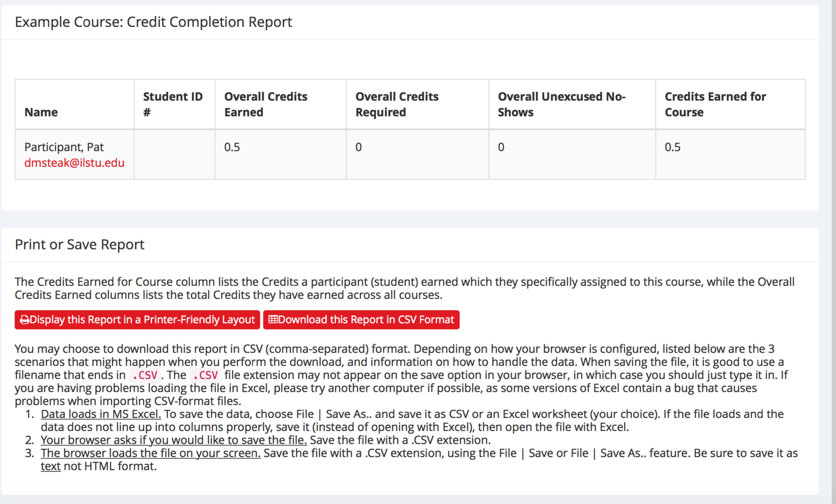Click the Print or Save Report heading
The height and width of the screenshot is (504, 836).
(x=79, y=244)
